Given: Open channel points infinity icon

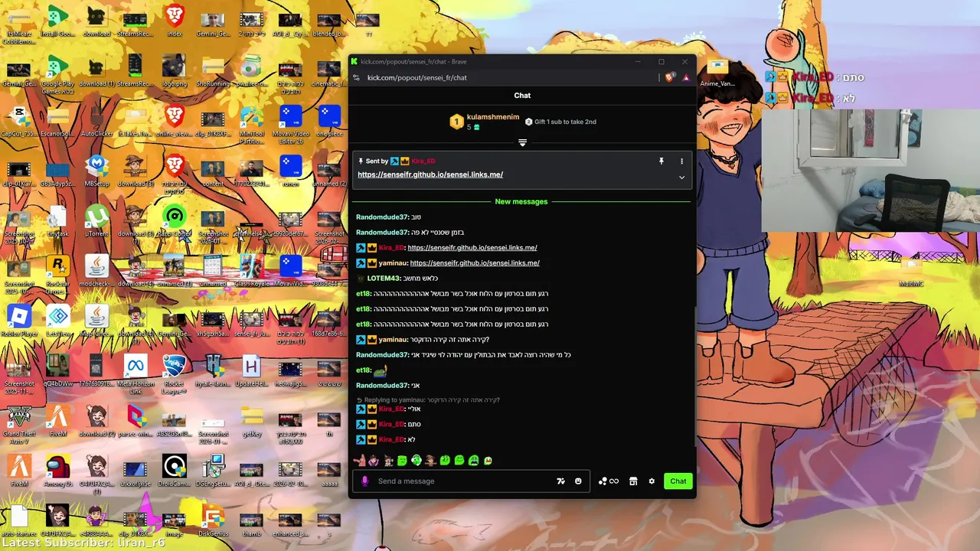Looking at the screenshot, I should (609, 481).
